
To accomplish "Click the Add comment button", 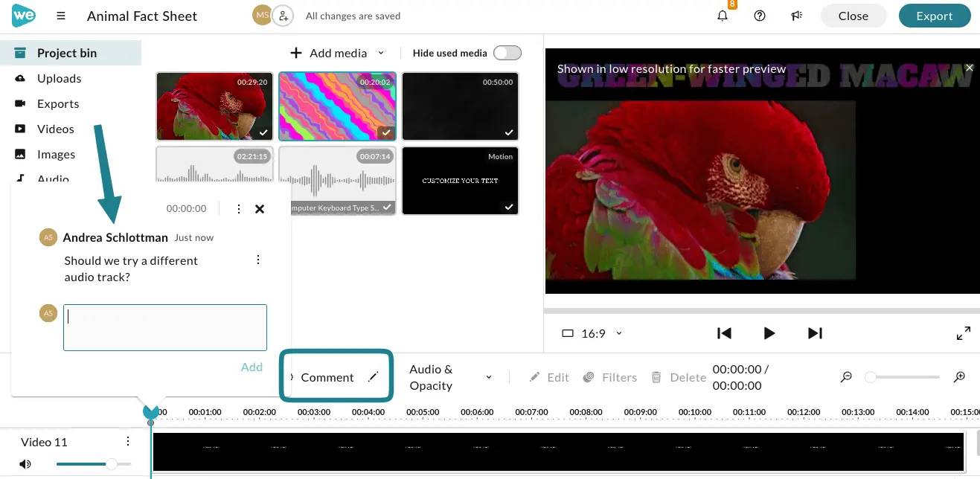I will [252, 367].
